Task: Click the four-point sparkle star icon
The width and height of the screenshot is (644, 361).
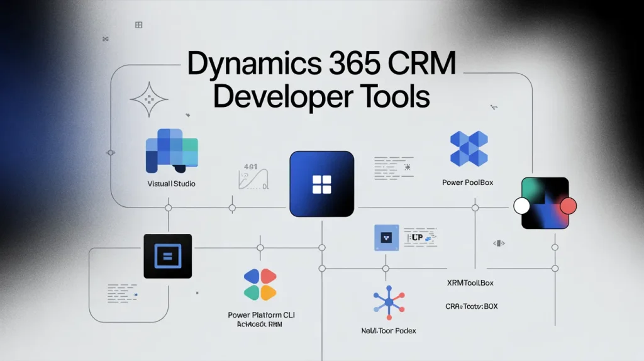Action: [x=148, y=99]
